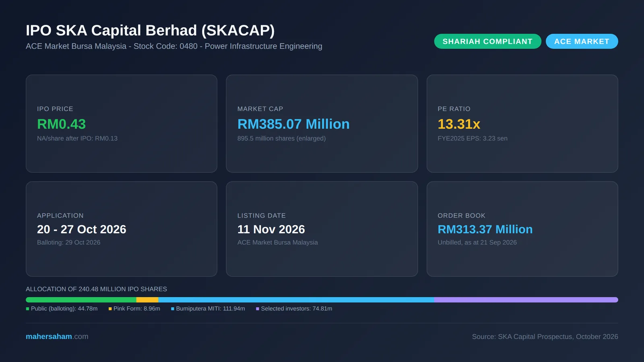Click ACE Market Bursa Malaysia under listing date
Image resolution: width=644 pixels, height=362 pixels.
(277, 243)
